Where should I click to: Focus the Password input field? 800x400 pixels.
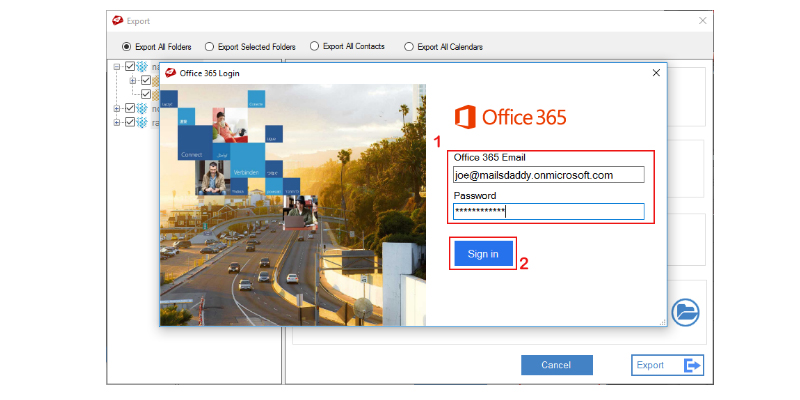tap(548, 211)
